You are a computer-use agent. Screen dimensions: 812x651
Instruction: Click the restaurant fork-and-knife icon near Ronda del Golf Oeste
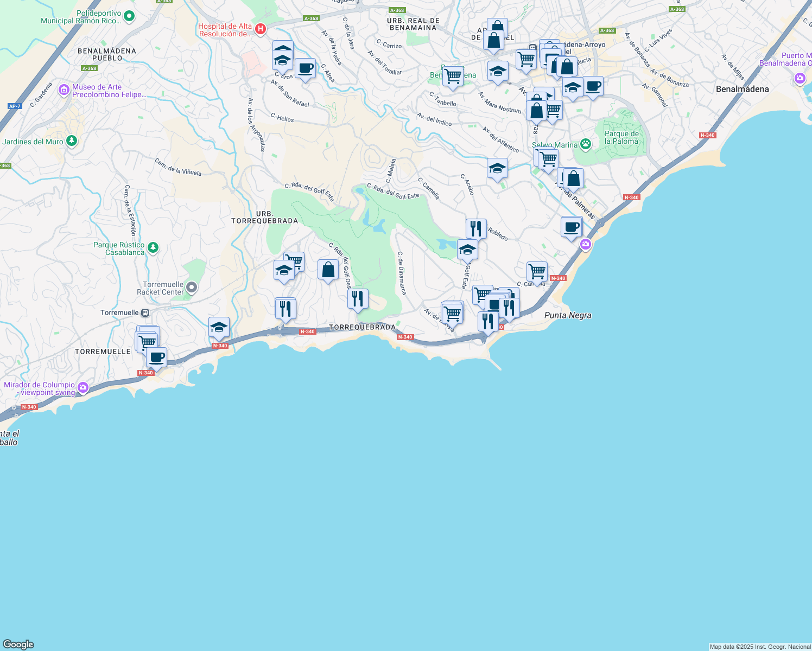click(358, 298)
